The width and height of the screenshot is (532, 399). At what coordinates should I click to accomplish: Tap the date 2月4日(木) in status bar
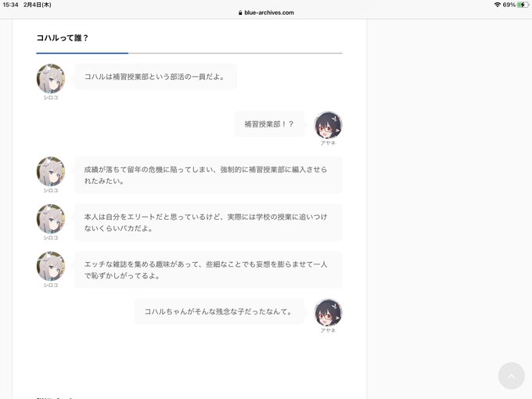coord(38,5)
